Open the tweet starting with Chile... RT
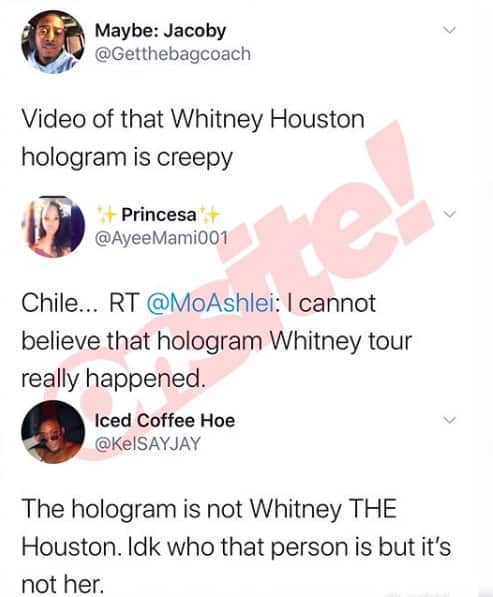The height and width of the screenshot is (597, 493). pos(217,340)
